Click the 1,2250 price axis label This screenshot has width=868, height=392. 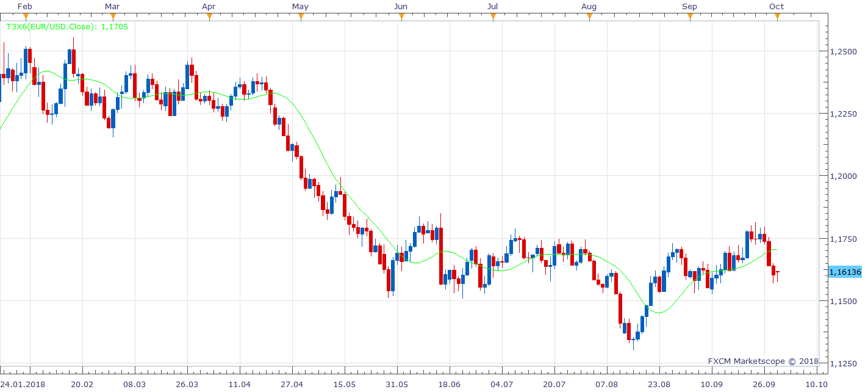842,114
